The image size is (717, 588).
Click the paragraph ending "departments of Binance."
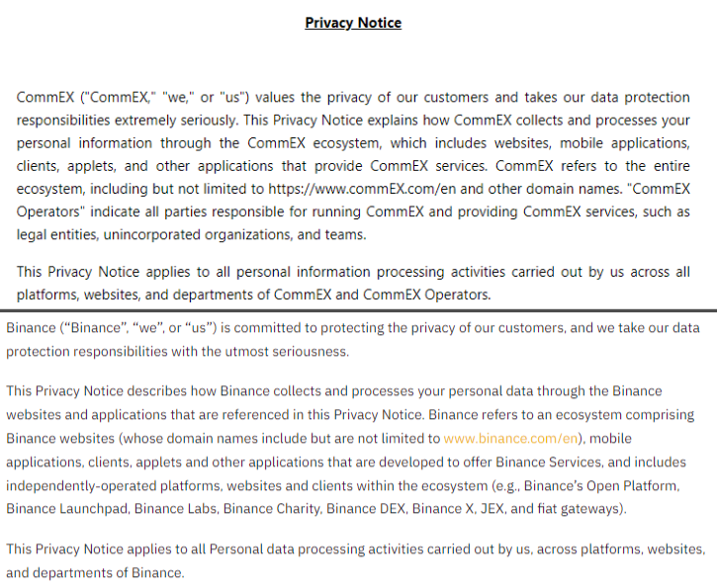(356, 560)
